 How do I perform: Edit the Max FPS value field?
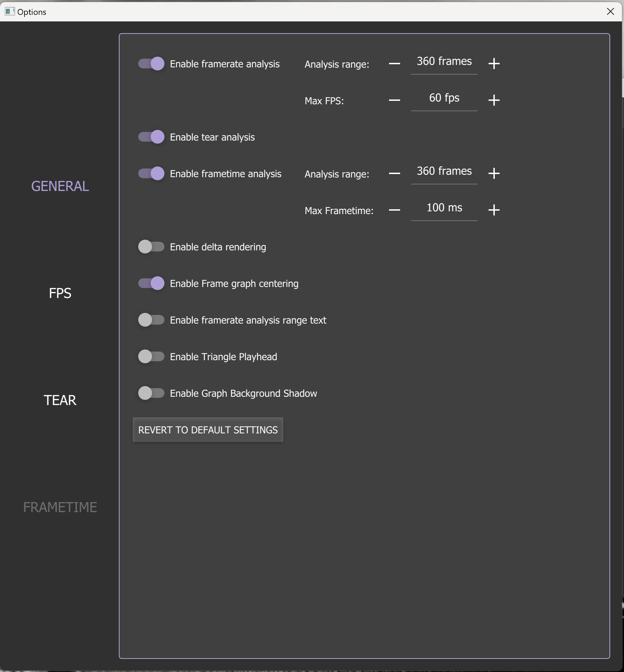pos(444,98)
